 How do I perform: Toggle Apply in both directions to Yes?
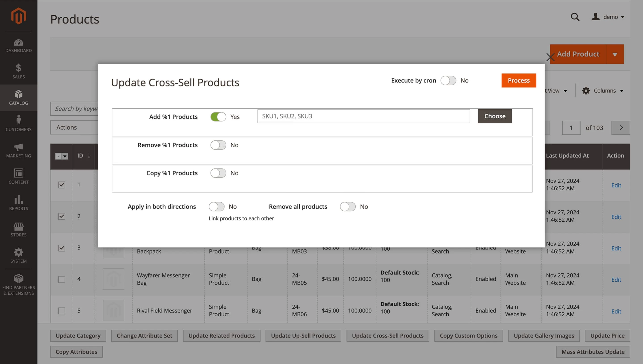pyautogui.click(x=216, y=206)
